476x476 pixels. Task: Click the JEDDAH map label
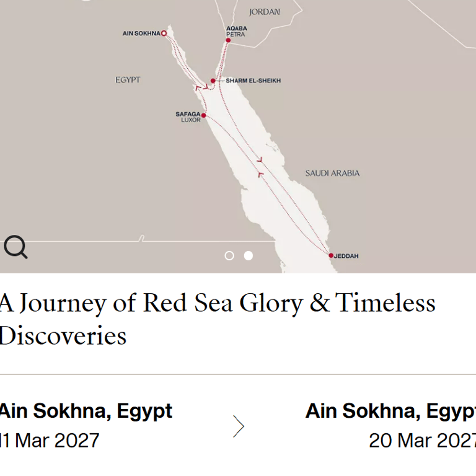[346, 256]
